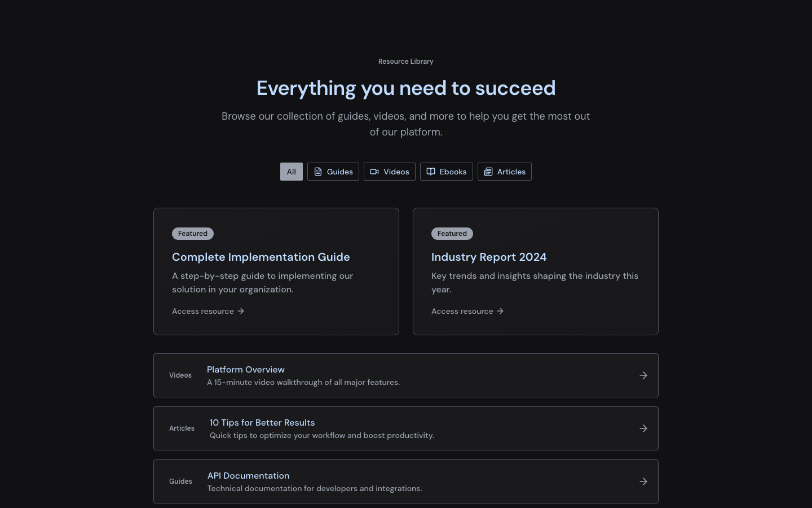Switch to the Videos filter tab
The height and width of the screenshot is (508, 812).
[x=390, y=172]
